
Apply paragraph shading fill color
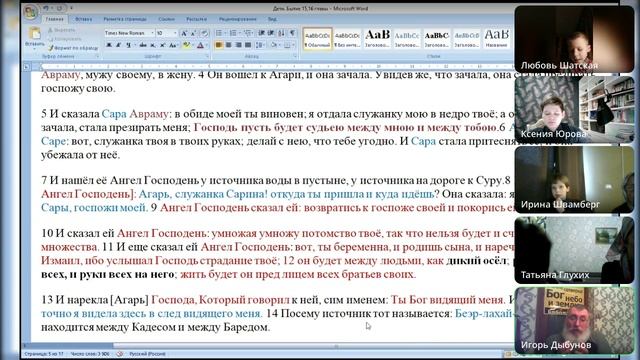273,45
